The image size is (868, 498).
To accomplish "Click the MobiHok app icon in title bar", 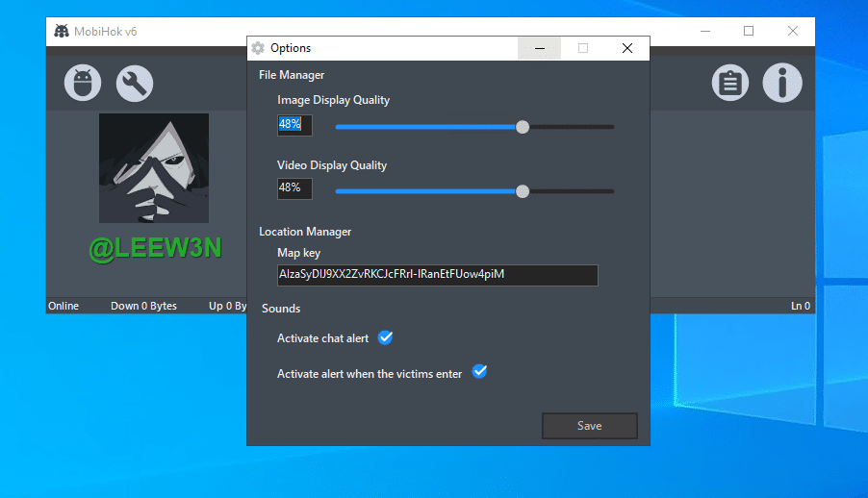I will click(x=62, y=31).
